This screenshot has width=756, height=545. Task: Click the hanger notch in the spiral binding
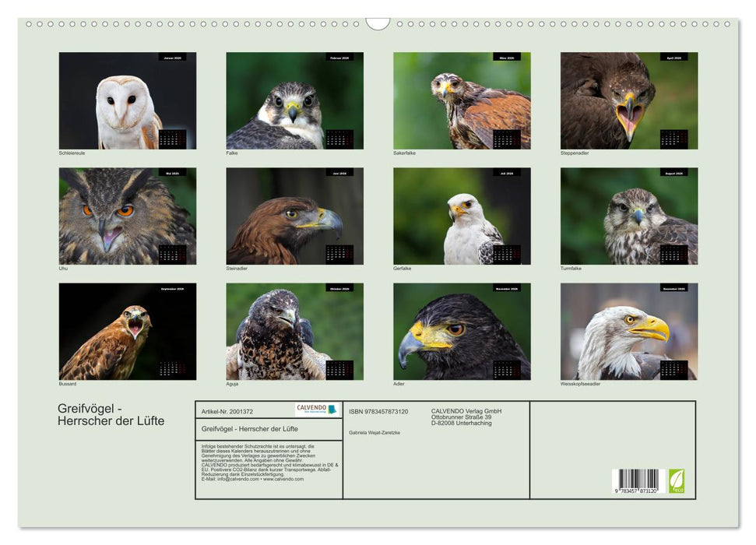(x=378, y=23)
